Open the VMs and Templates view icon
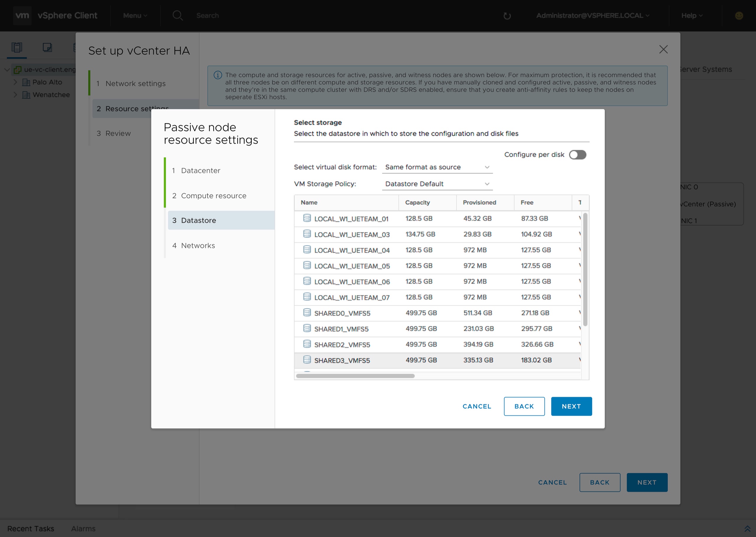The image size is (756, 537). click(x=47, y=48)
